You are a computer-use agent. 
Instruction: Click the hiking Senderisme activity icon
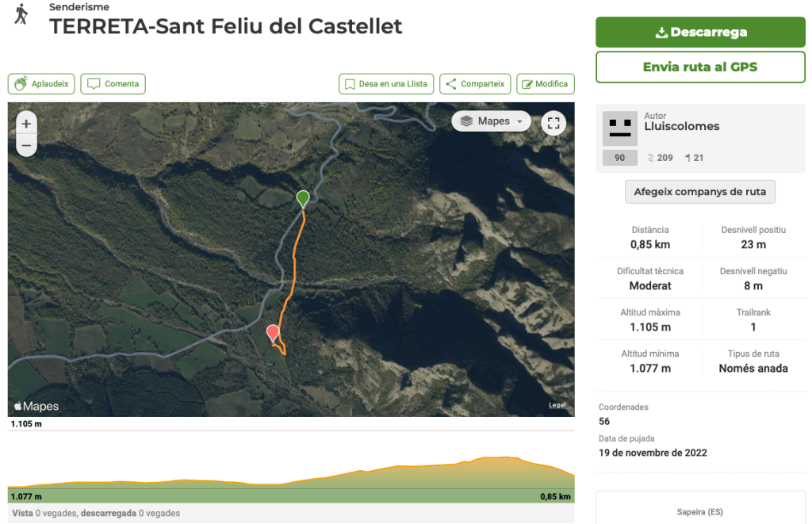click(x=21, y=14)
